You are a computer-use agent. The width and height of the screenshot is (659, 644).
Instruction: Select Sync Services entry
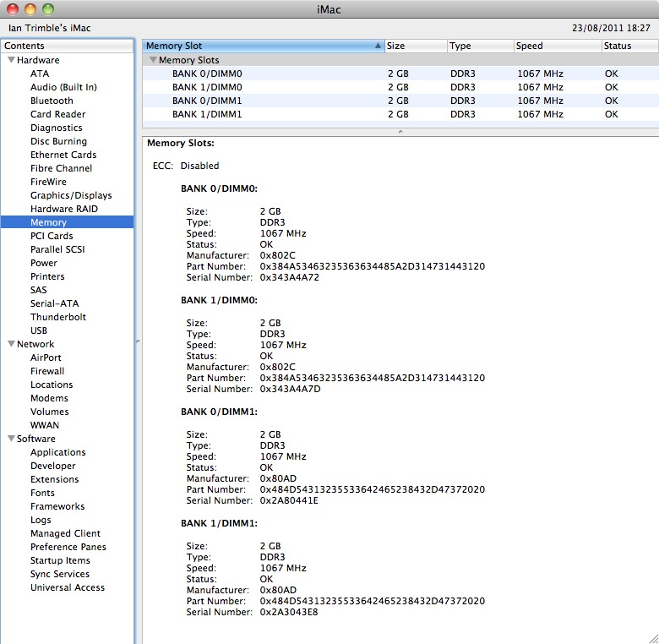click(x=60, y=574)
